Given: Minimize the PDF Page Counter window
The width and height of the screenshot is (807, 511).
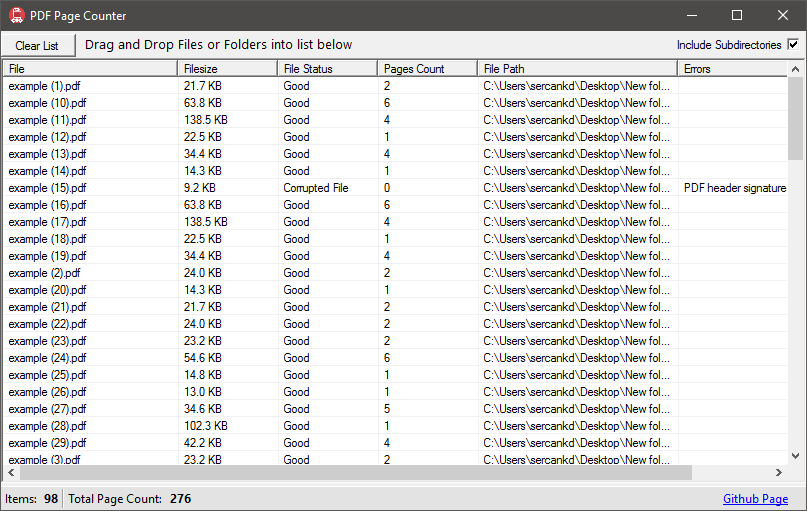Looking at the screenshot, I should [692, 15].
